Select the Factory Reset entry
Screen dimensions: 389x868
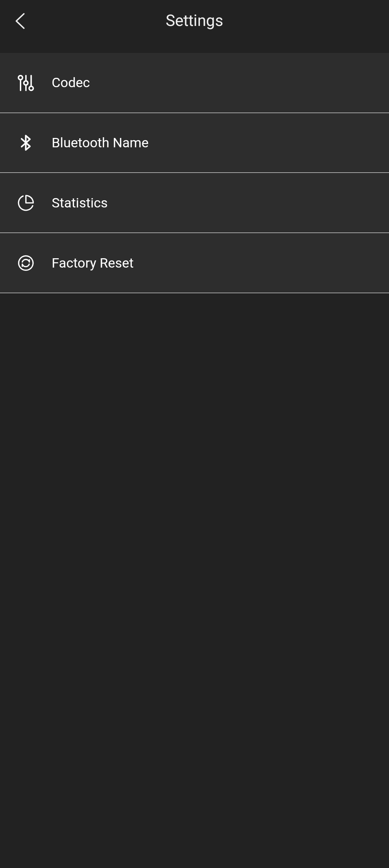(x=194, y=263)
